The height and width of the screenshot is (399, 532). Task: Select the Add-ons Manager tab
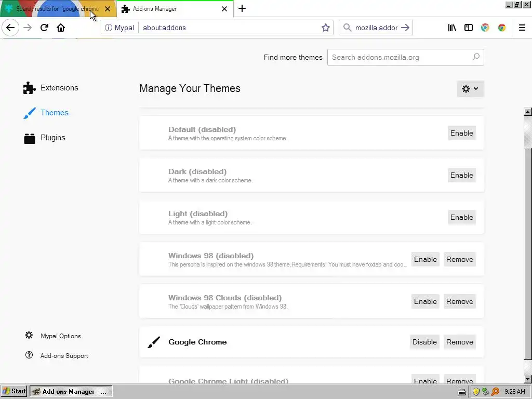coord(175,9)
